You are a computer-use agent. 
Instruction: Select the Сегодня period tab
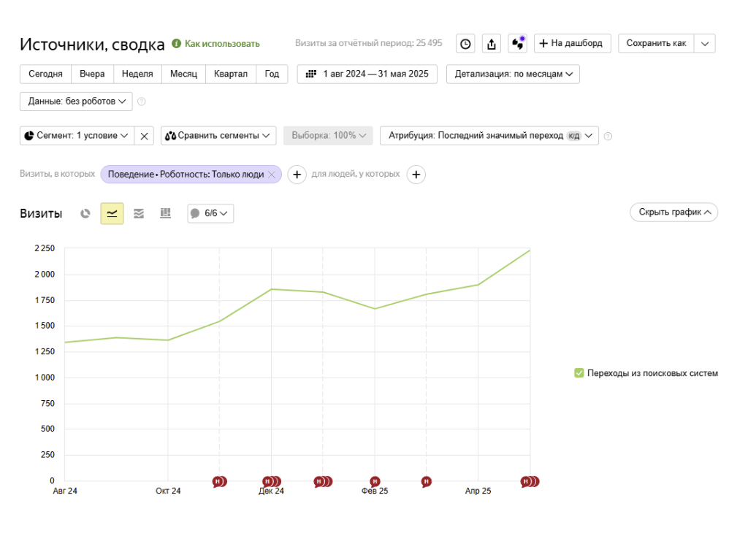pyautogui.click(x=45, y=74)
